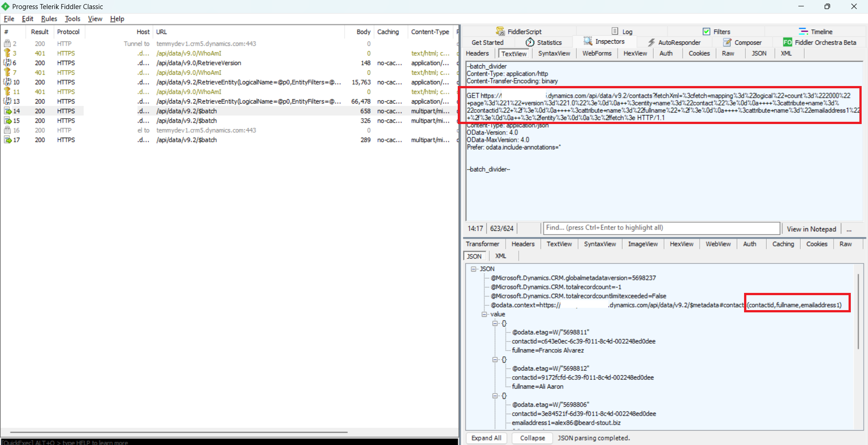Click the Expand All button

click(x=486, y=438)
